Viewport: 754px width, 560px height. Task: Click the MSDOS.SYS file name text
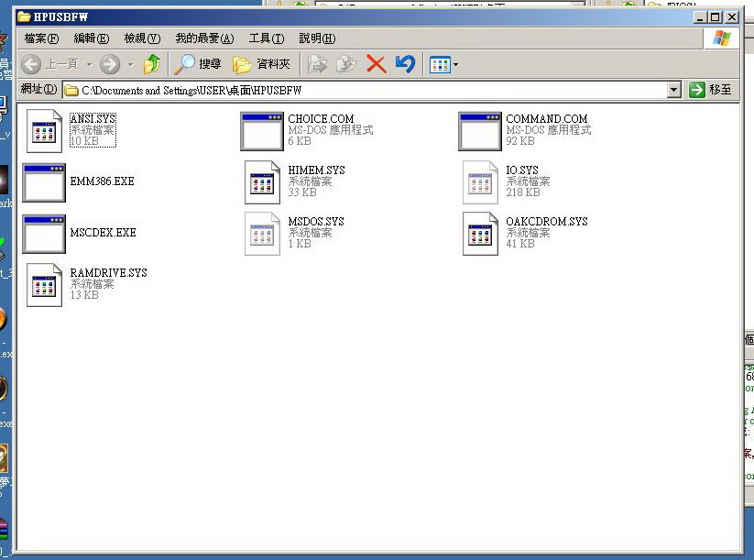(x=316, y=221)
